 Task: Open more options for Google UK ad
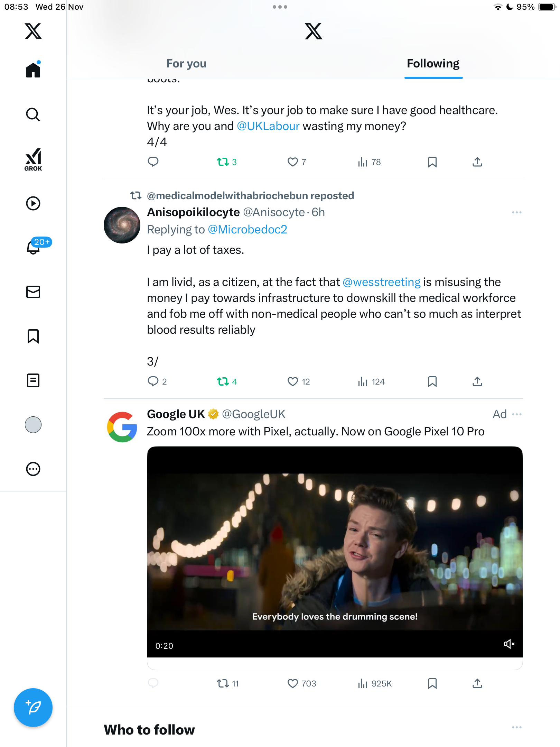pyautogui.click(x=517, y=414)
